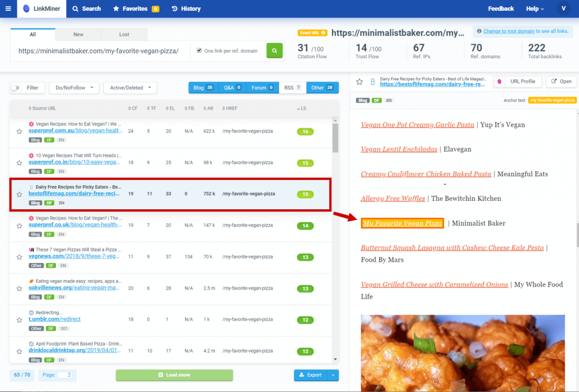
Task: Click the Load more button
Action: click(174, 375)
